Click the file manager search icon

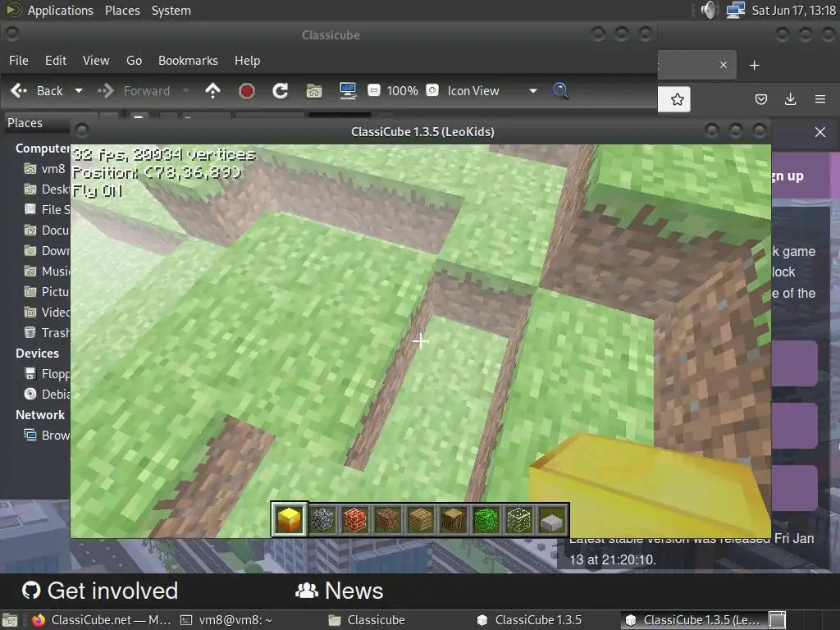coord(560,90)
